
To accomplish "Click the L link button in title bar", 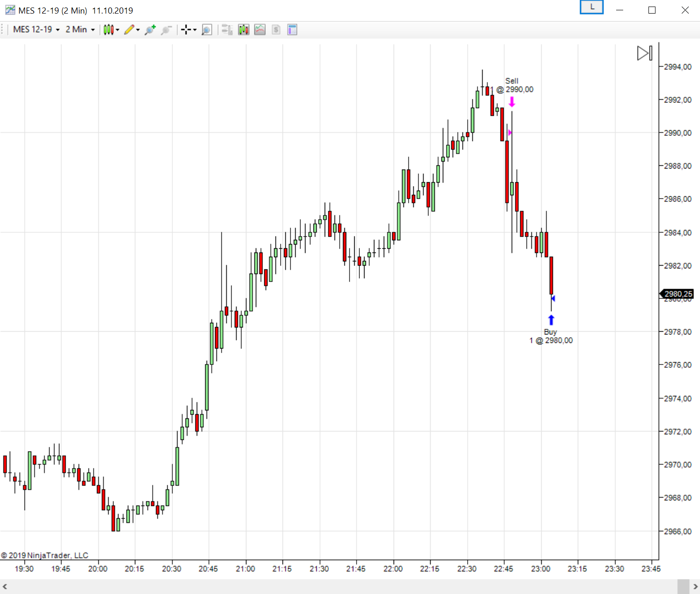I will tap(592, 7).
